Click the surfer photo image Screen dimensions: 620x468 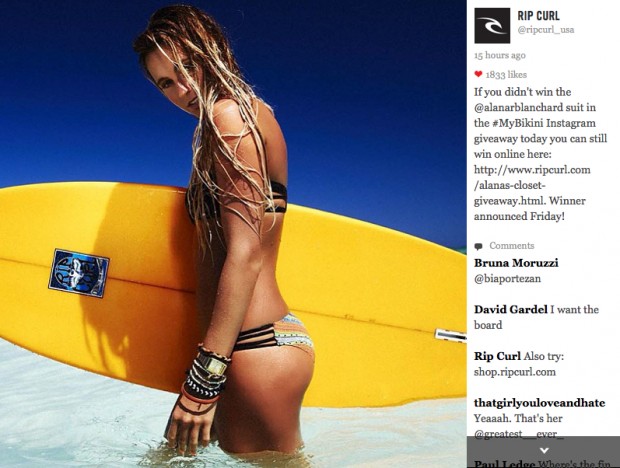(233, 234)
